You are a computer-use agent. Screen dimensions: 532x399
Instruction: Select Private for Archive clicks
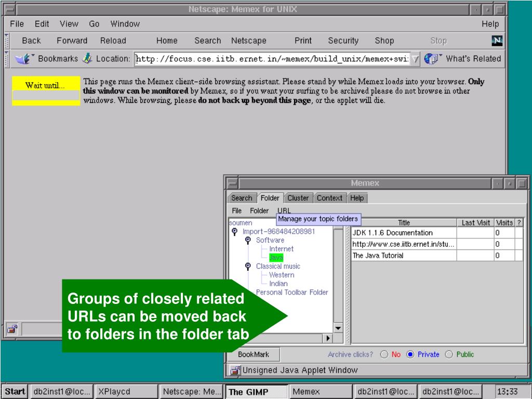pyautogui.click(x=410, y=354)
